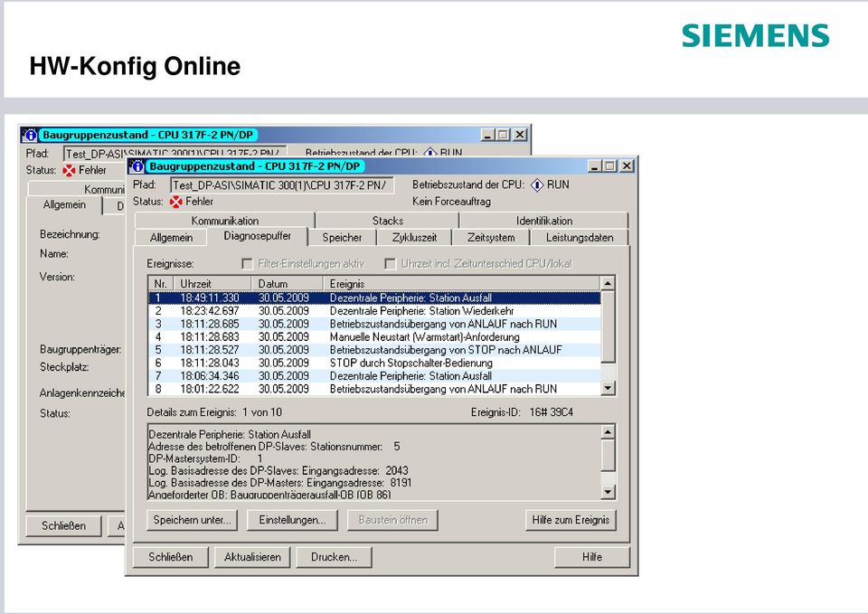Select the Allgemein tab in the back window
The width and height of the screenshot is (868, 614).
tap(64, 205)
